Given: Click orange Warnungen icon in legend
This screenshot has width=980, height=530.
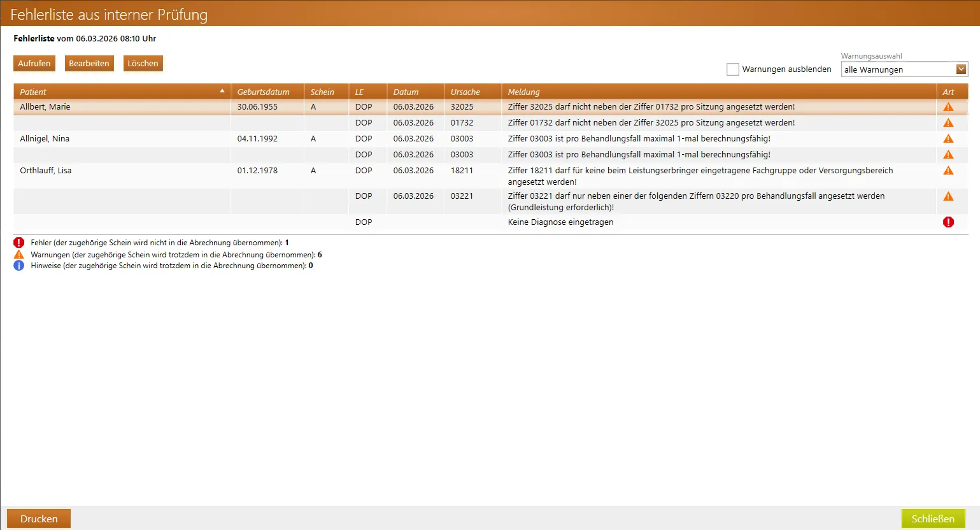Looking at the screenshot, I should point(19,255).
